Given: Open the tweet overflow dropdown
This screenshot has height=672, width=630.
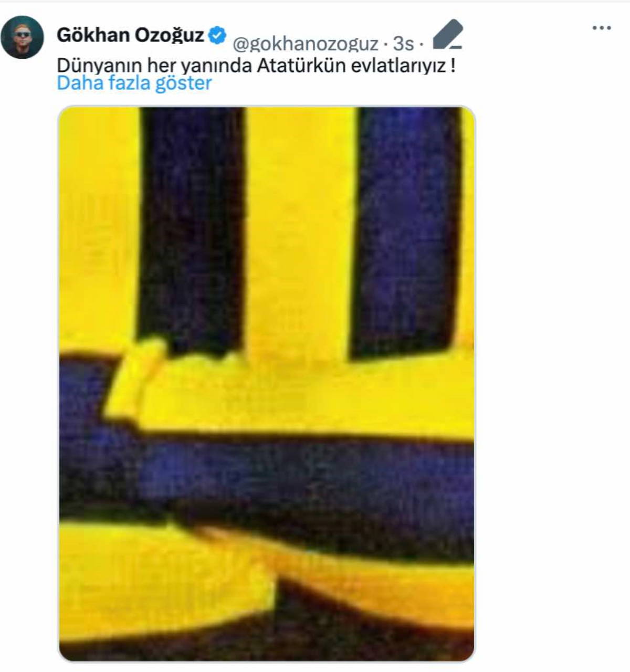Looking at the screenshot, I should pyautogui.click(x=602, y=28).
